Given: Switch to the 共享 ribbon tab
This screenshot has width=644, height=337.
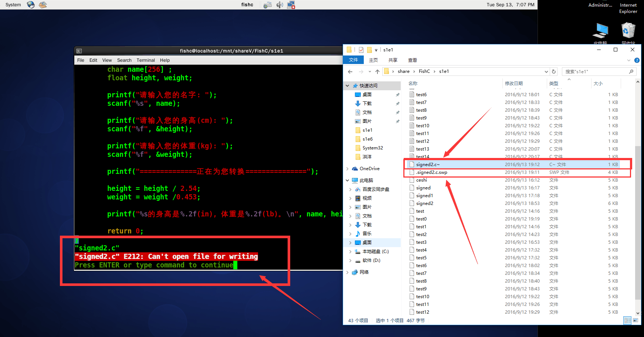Looking at the screenshot, I should [x=393, y=60].
